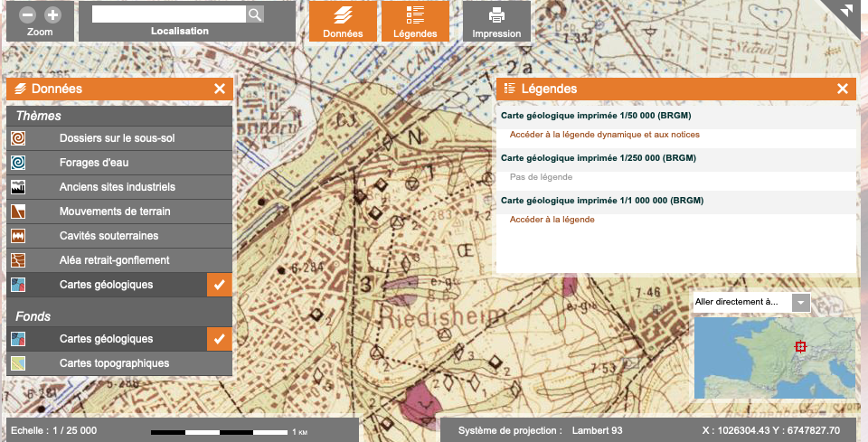The width and height of the screenshot is (868, 442).
Task: Click the search magnifier icon
Action: (255, 14)
